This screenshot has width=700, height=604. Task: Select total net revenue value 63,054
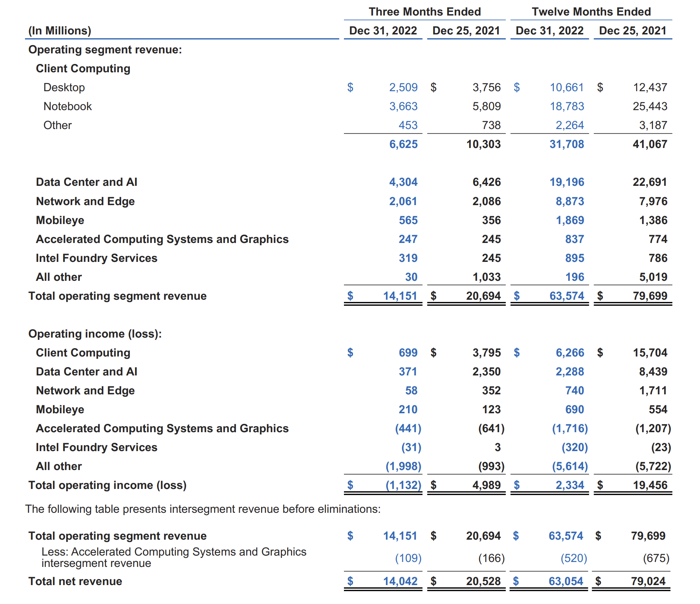point(566,581)
